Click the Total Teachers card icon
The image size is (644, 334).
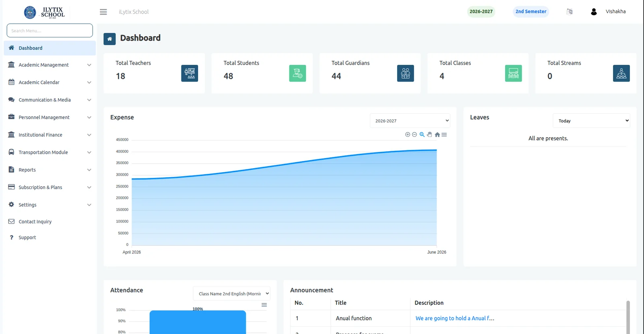click(x=190, y=73)
